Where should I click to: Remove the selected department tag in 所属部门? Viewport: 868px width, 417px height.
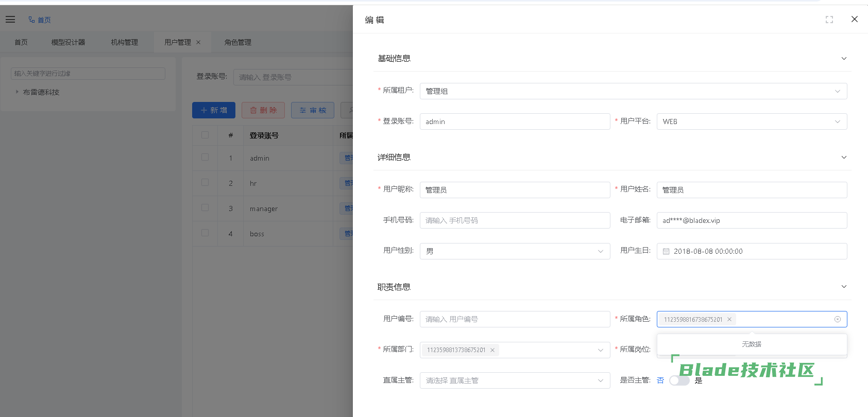pos(492,350)
